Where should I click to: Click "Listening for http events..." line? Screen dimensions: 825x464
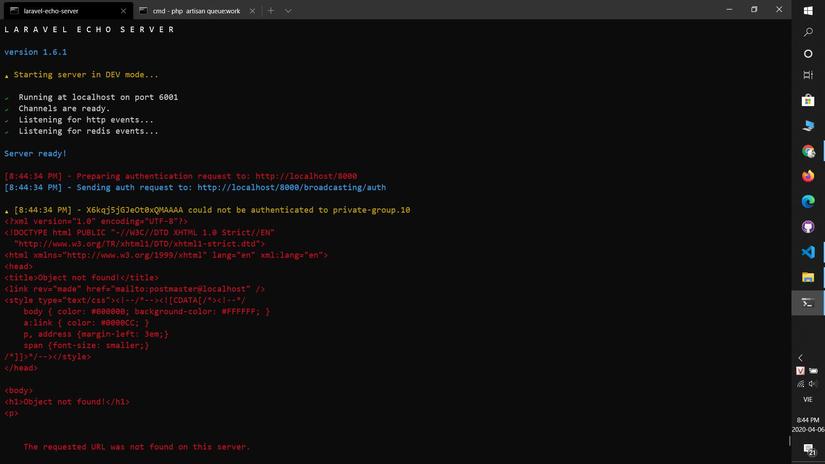86,120
